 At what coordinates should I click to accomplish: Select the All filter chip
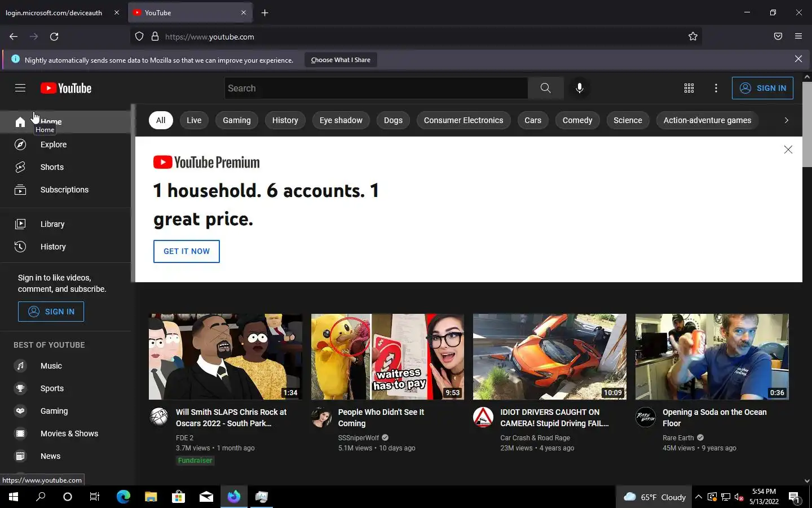click(161, 120)
